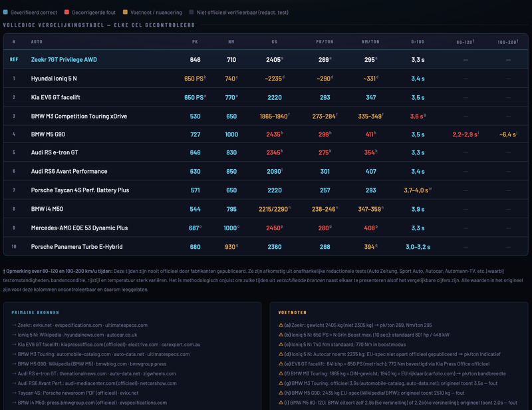Image resolution: width=532 pixels, height=410 pixels.
Task: Click the blue 'Geverifieerd correct' legend swatch
Action: click(x=5, y=12)
